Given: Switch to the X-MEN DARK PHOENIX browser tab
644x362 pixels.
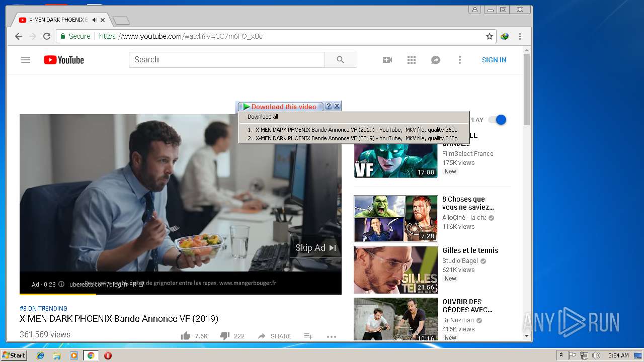Looking at the screenshot, I should click(x=58, y=20).
